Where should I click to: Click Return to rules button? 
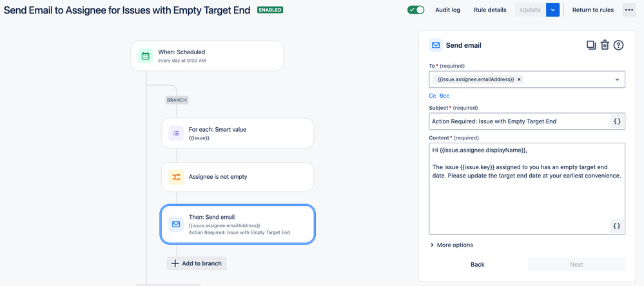(x=593, y=10)
